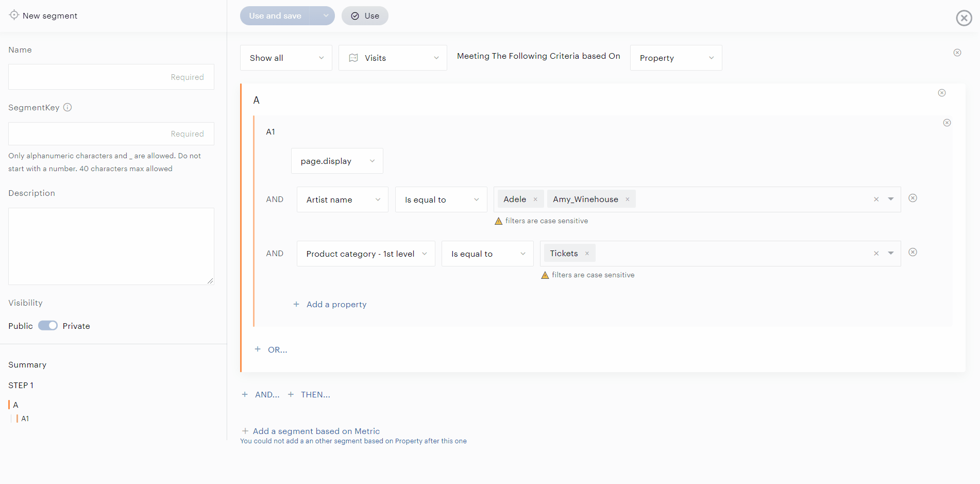Screen dimensions: 980x484
Task: Open the page.display event dropdown
Action: pos(337,161)
